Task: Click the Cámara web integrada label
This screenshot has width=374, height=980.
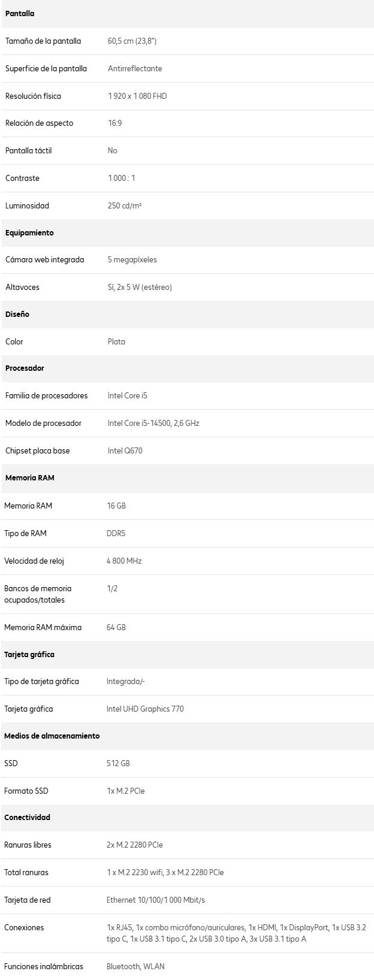Action: click(x=45, y=260)
